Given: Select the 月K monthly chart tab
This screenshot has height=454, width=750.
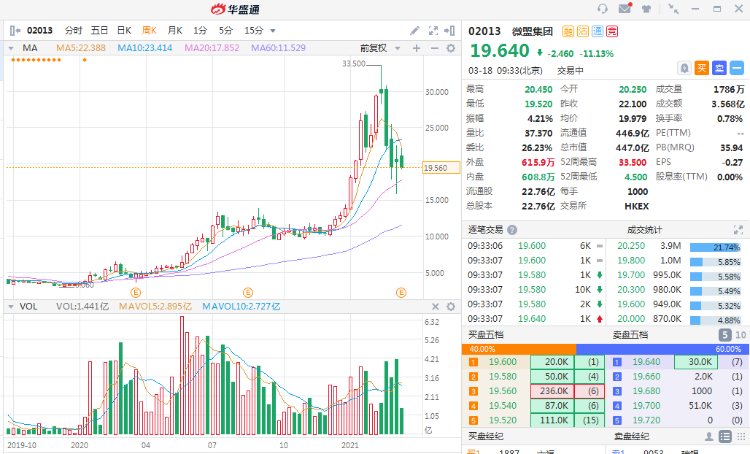Looking at the screenshot, I should [x=175, y=31].
